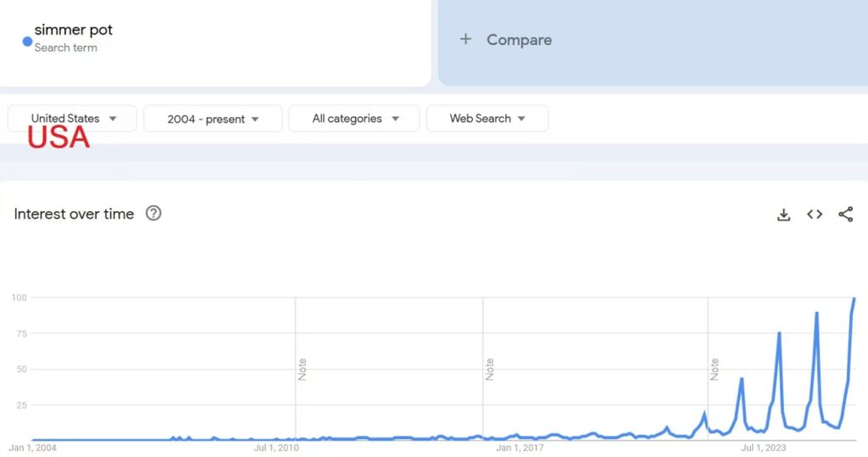Click the plus icon beside Compare

(465, 40)
